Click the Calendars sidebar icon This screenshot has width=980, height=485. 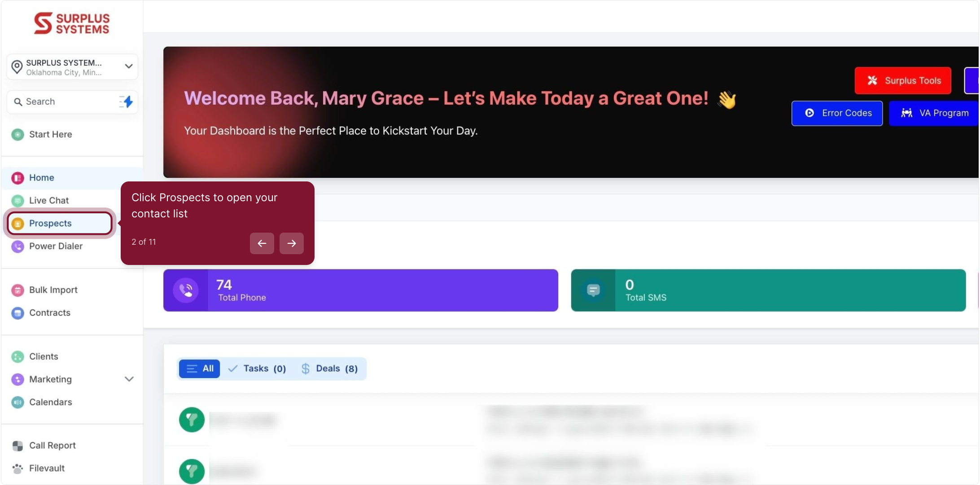17,402
